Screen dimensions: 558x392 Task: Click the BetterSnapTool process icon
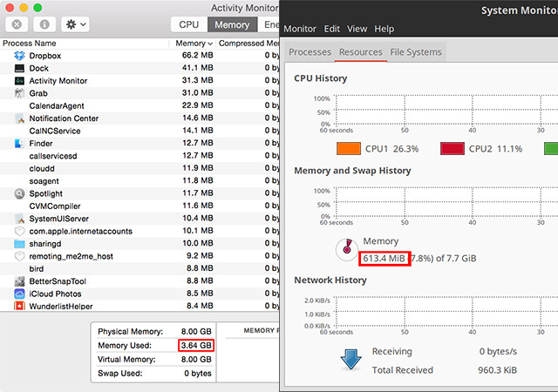(x=19, y=281)
